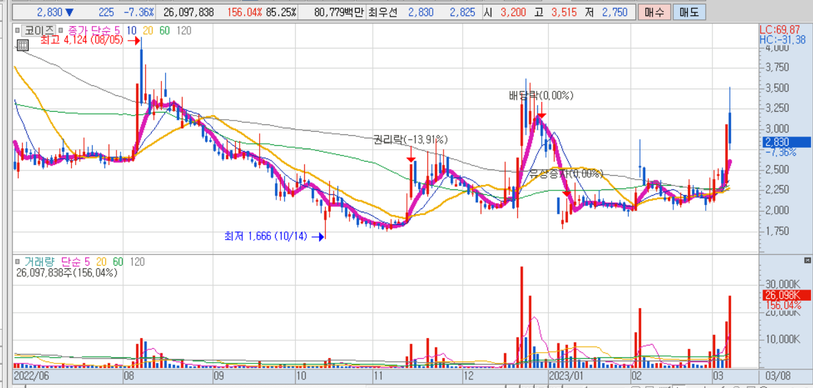The height and width of the screenshot is (388, 813).
Task: Select the volume 20 average label
Action: tap(101, 262)
